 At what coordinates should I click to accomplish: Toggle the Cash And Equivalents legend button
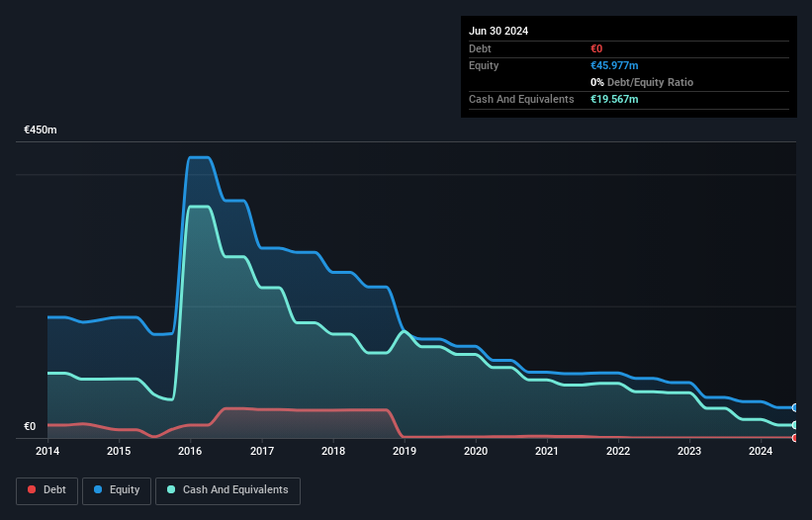(x=227, y=490)
